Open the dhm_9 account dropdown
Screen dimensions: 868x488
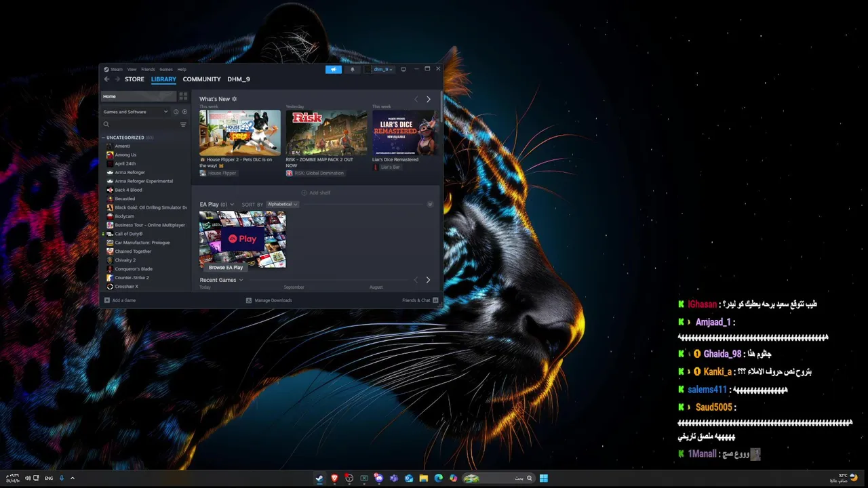click(381, 69)
